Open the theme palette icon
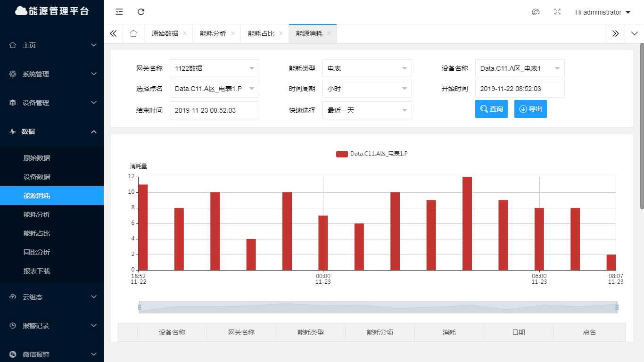The image size is (644, 362). (536, 12)
